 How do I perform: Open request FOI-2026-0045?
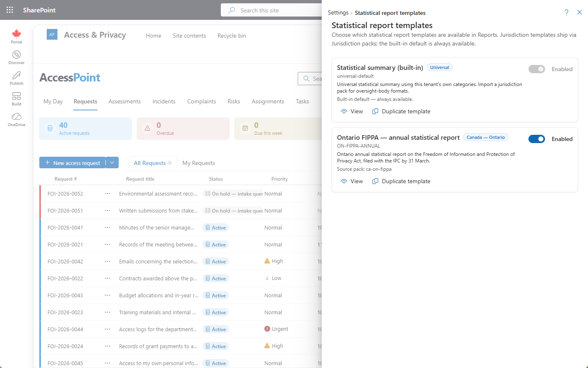tap(65, 363)
